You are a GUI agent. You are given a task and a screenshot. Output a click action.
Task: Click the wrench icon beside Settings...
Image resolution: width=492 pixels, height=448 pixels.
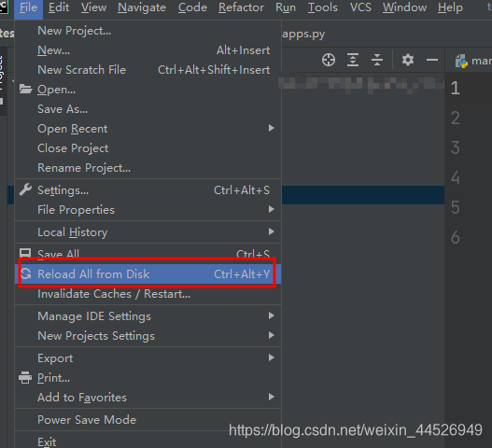coord(25,189)
